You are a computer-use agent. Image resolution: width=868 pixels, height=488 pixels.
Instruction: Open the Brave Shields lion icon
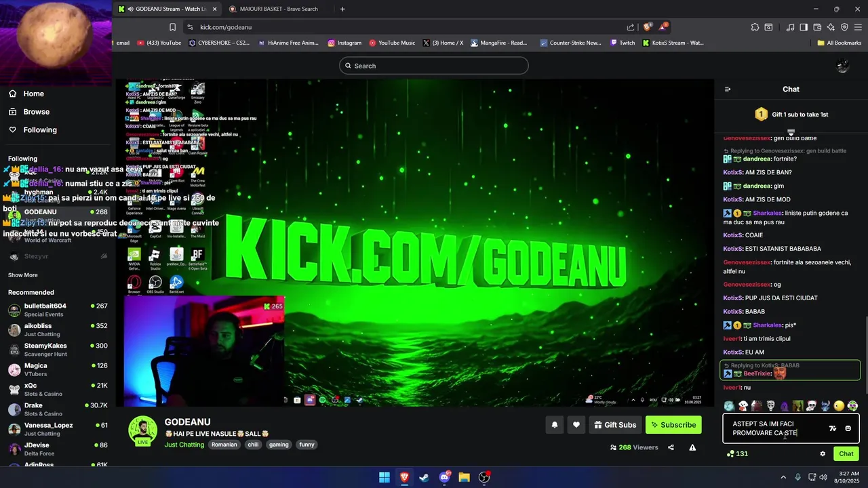(x=648, y=26)
